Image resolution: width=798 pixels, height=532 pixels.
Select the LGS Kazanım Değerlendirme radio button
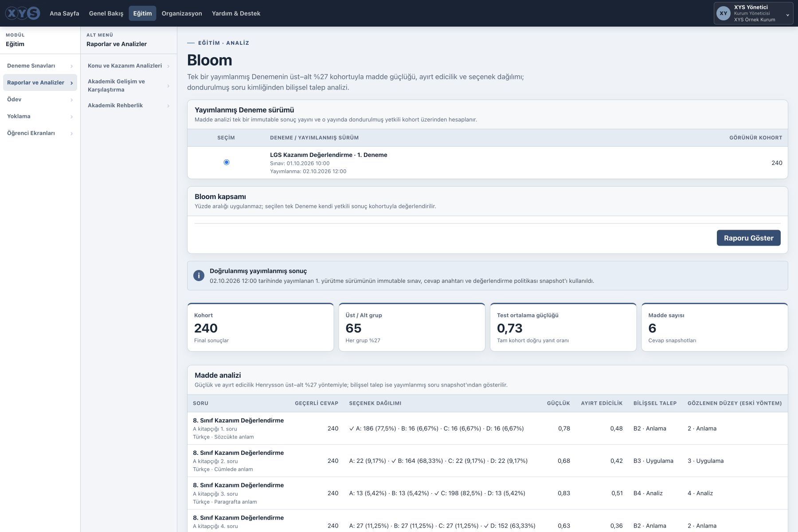click(x=227, y=162)
